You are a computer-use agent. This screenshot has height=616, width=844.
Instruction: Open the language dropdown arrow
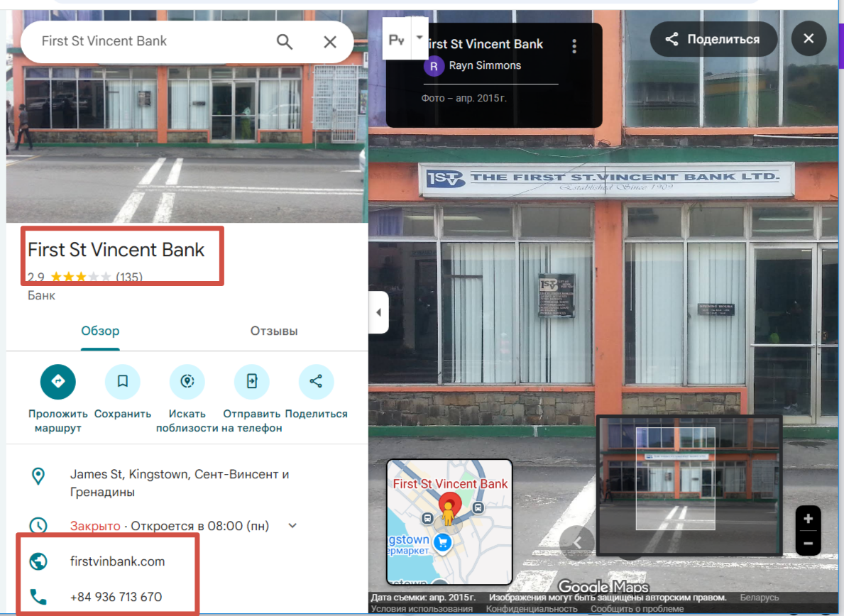pos(420,38)
